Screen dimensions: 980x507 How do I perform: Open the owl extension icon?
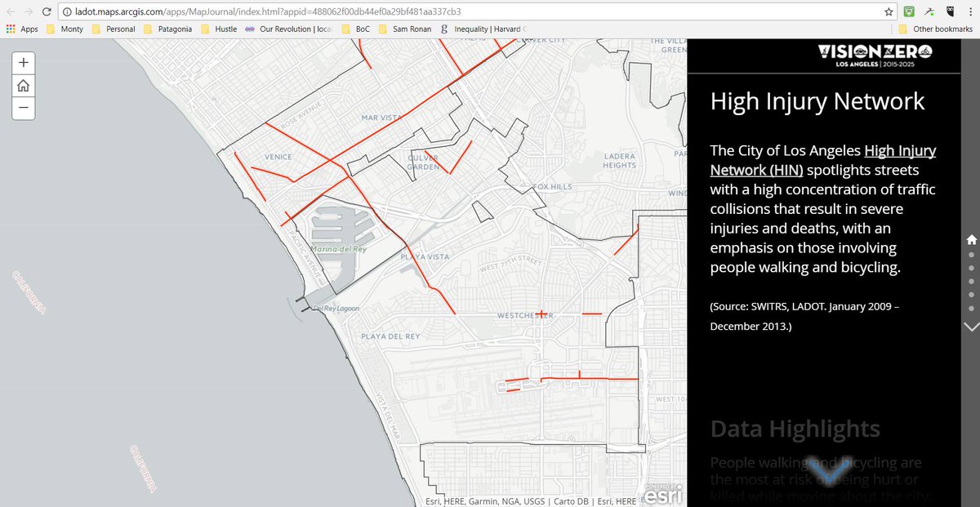click(x=950, y=11)
